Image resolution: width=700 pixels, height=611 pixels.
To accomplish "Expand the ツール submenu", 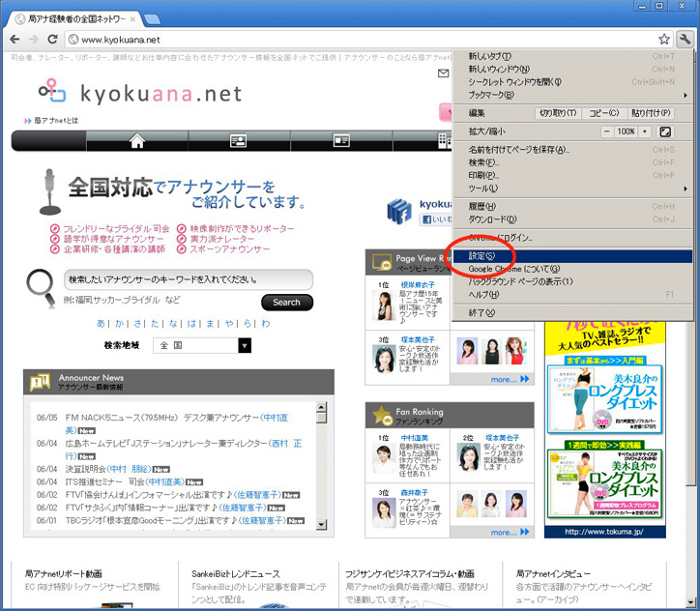I will tap(572, 189).
